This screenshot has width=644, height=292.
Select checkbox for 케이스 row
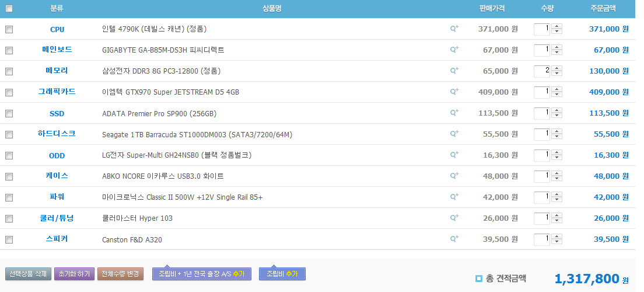(9, 177)
